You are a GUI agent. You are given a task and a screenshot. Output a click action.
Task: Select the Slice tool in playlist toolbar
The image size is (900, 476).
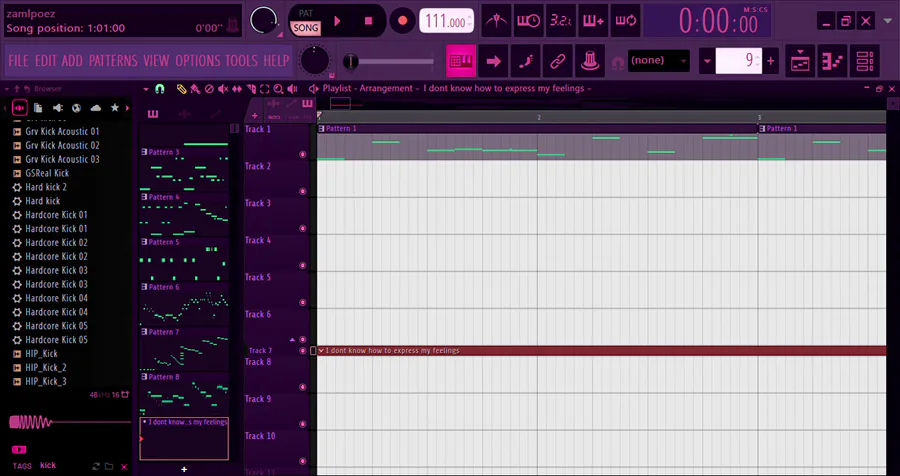[x=251, y=89]
